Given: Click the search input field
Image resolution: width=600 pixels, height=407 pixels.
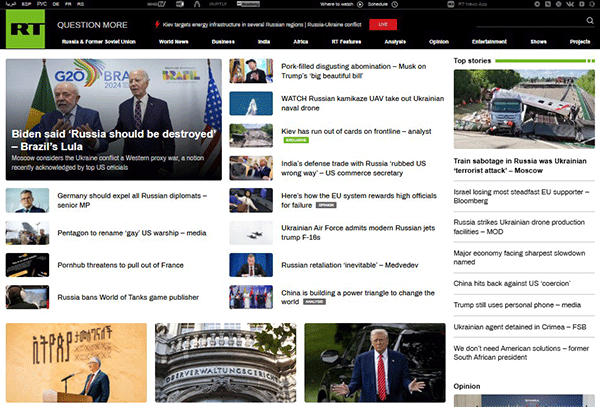Looking at the screenshot, I should 530,21.
